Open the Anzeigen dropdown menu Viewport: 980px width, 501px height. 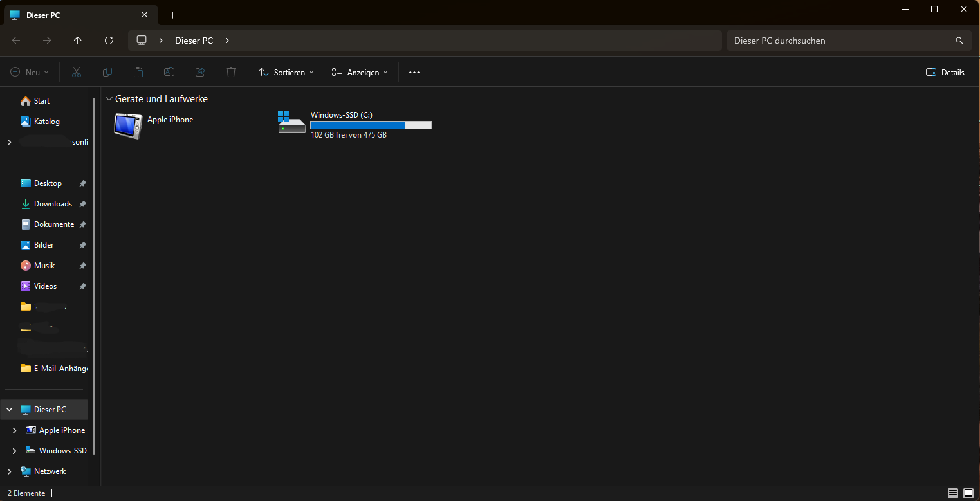(360, 73)
